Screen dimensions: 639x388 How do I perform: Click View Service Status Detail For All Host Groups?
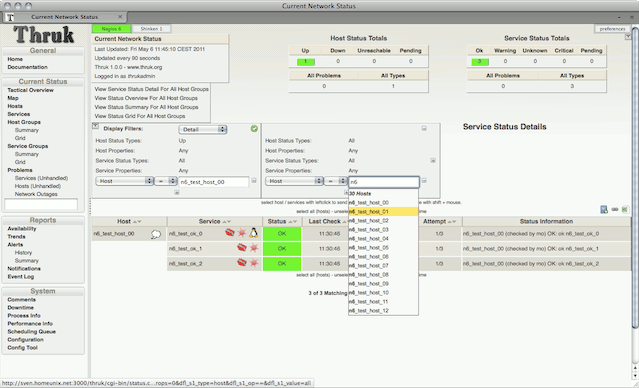pos(152,89)
